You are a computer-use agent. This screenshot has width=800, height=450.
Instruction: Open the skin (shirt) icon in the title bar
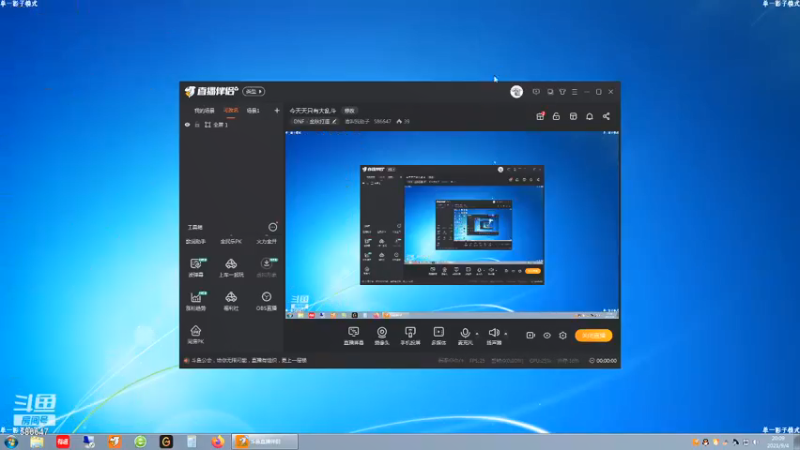click(x=562, y=92)
